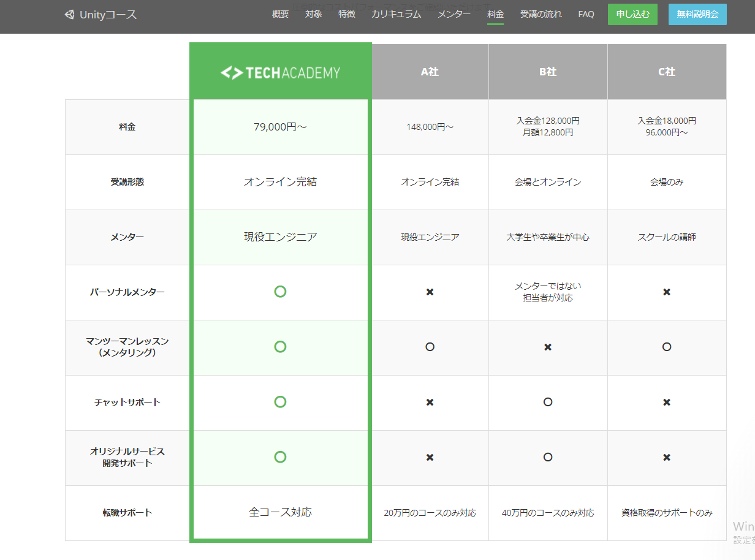Click TechAcademy オンライン完結 cell

pyautogui.click(x=280, y=182)
